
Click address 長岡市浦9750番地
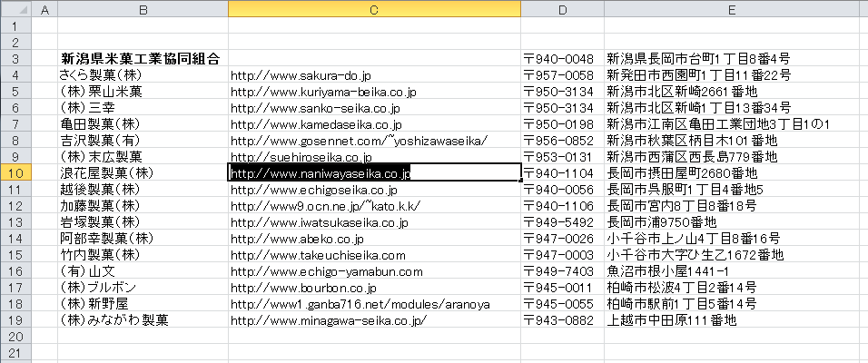662,222
